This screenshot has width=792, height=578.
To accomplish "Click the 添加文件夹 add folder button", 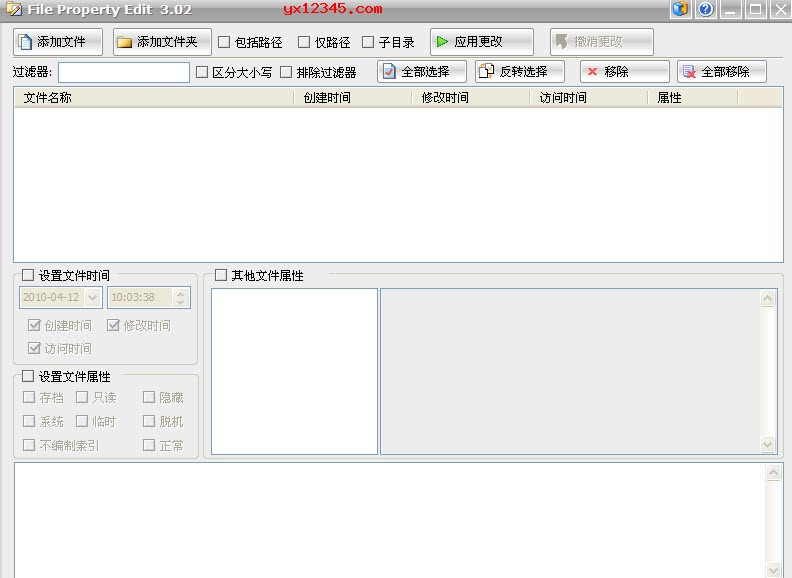I will (162, 42).
